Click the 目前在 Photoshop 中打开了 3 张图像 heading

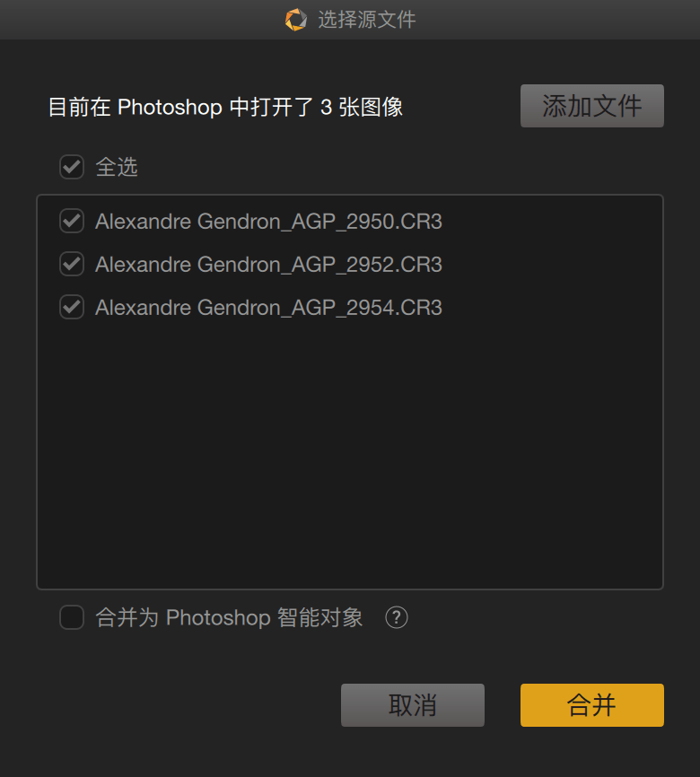tap(225, 107)
